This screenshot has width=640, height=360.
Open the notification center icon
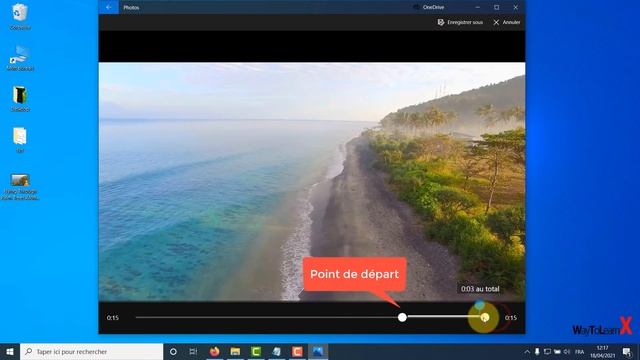click(x=627, y=352)
